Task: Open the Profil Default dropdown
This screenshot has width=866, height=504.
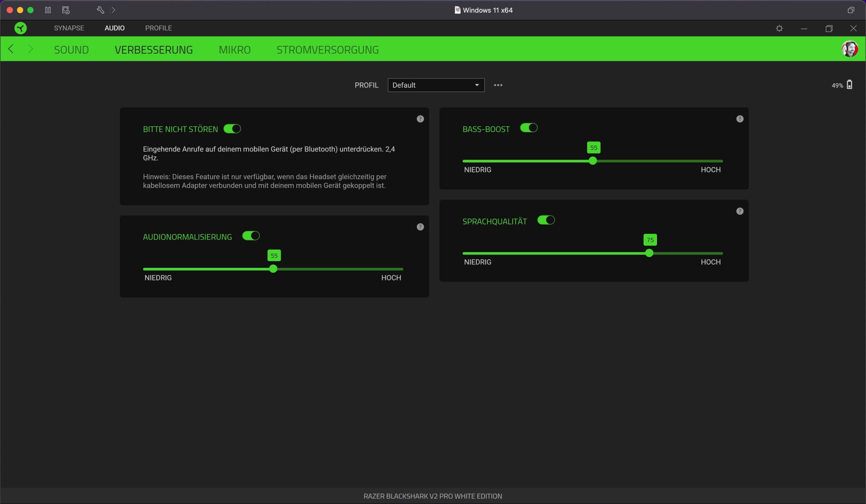Action: [436, 85]
